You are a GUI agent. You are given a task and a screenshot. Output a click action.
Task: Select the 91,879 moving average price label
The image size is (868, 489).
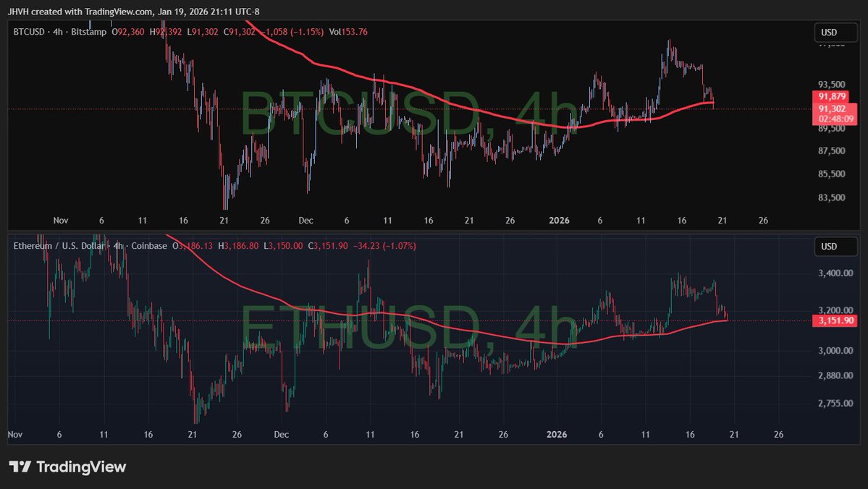[x=832, y=96]
